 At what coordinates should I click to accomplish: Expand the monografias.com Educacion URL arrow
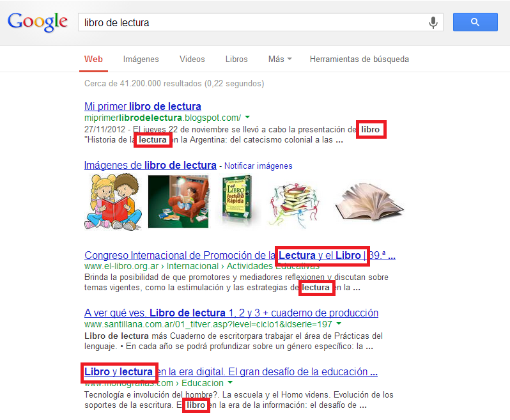pyautogui.click(x=230, y=382)
